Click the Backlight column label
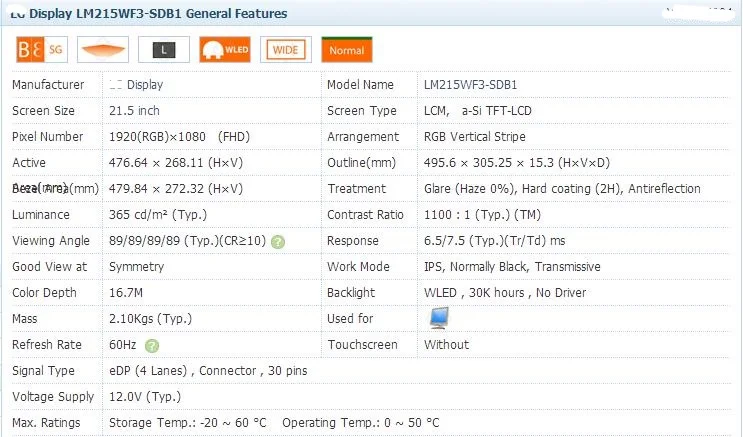Screen dimensions: 743x437 (x=351, y=293)
